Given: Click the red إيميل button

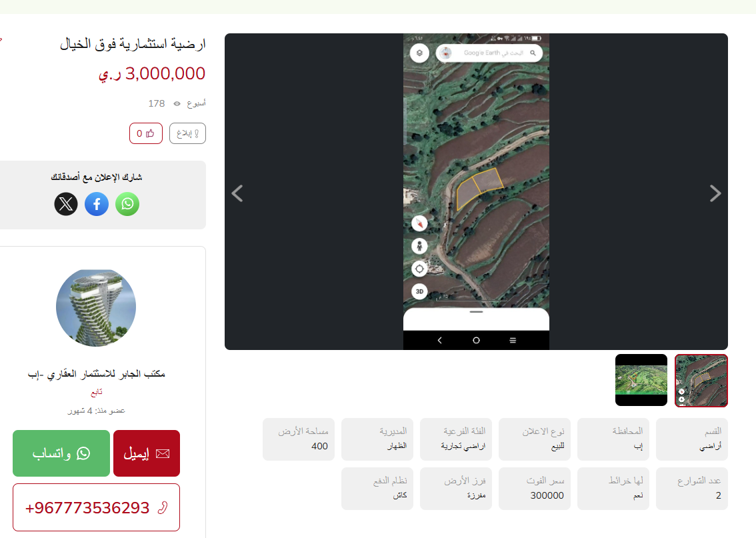Looking at the screenshot, I should coord(147,453).
